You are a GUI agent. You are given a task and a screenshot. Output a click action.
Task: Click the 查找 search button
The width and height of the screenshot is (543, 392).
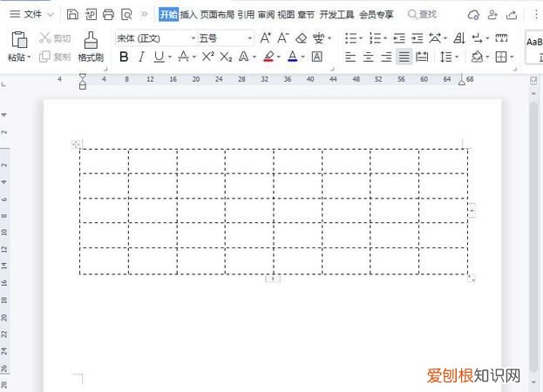[x=422, y=15]
